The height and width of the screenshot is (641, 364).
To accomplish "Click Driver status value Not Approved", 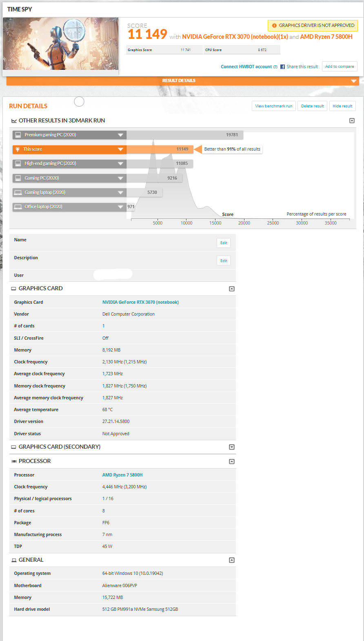I will coord(116,434).
